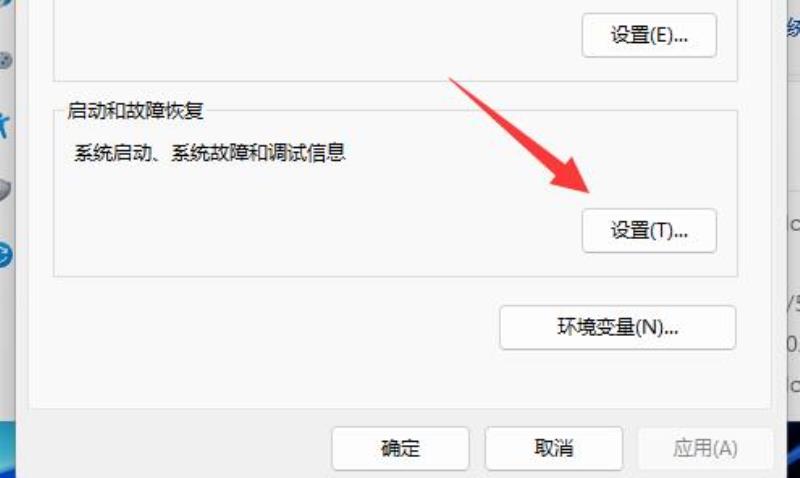800x478 pixels.
Task: Select the gray Privacy shield sidebar icon
Action: point(5,191)
